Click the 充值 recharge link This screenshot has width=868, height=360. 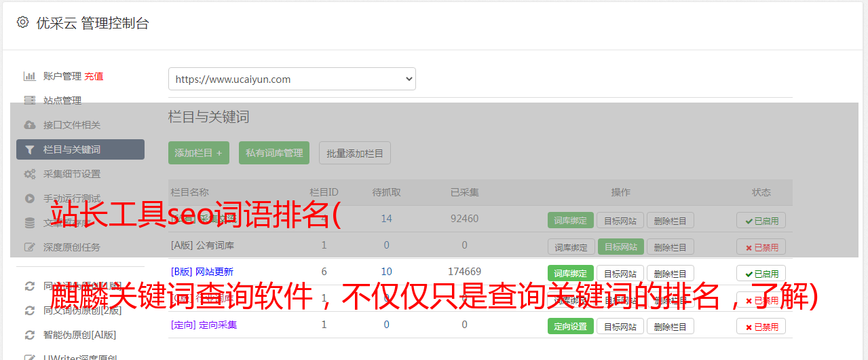pyautogui.click(x=94, y=76)
